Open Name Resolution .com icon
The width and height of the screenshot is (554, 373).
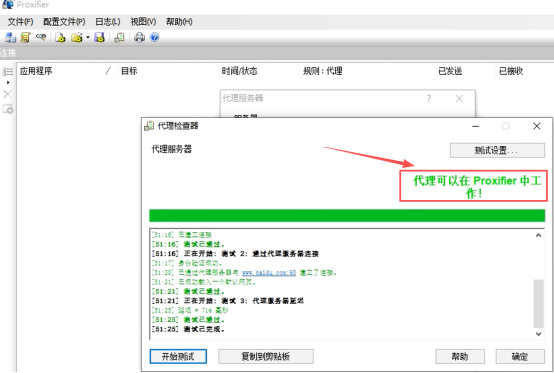point(41,36)
